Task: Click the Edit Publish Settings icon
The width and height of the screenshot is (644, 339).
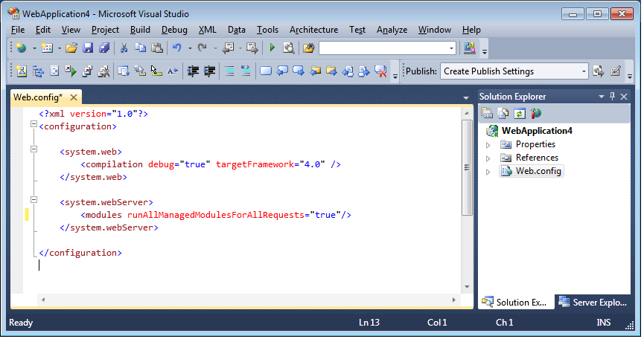Action: tap(615, 71)
